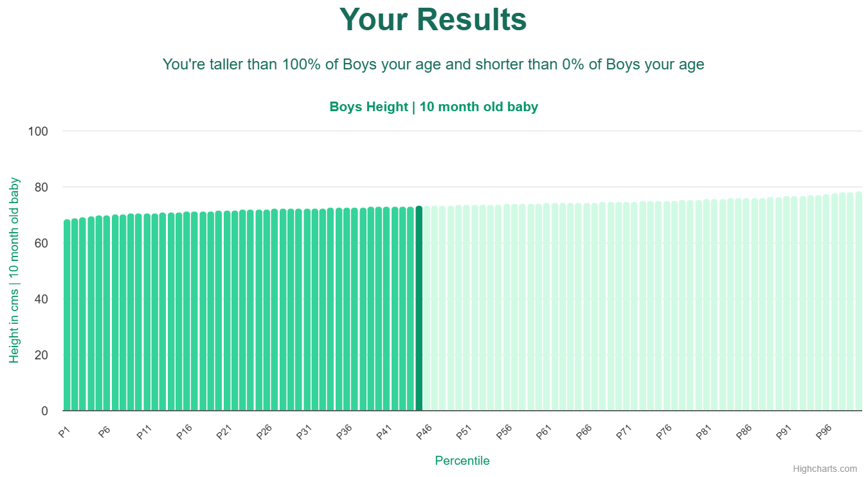The height and width of the screenshot is (477, 868).
Task: Click the P36 axis label
Action: [x=344, y=432]
